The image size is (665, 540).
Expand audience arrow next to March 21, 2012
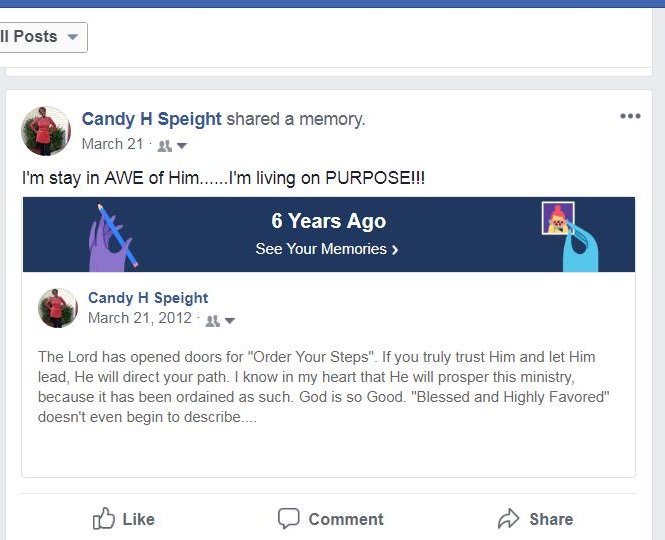pos(229,321)
